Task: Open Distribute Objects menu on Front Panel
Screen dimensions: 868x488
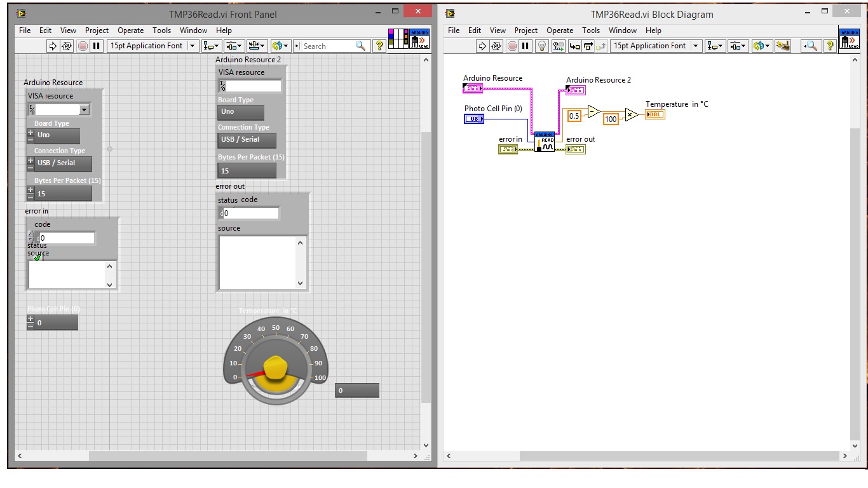Action: tap(234, 46)
